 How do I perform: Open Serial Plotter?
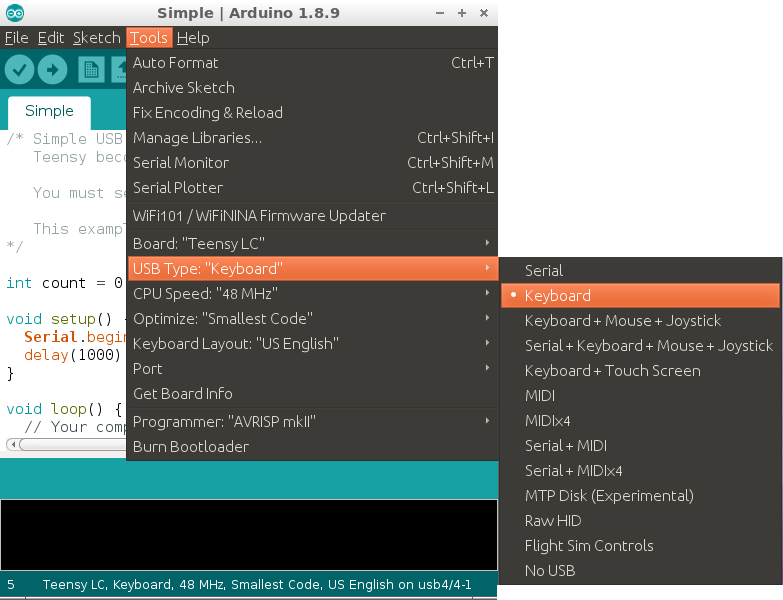click(313, 188)
